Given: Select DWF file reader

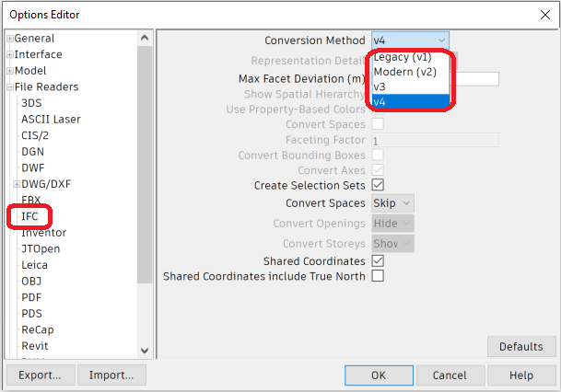Looking at the screenshot, I should point(33,167).
